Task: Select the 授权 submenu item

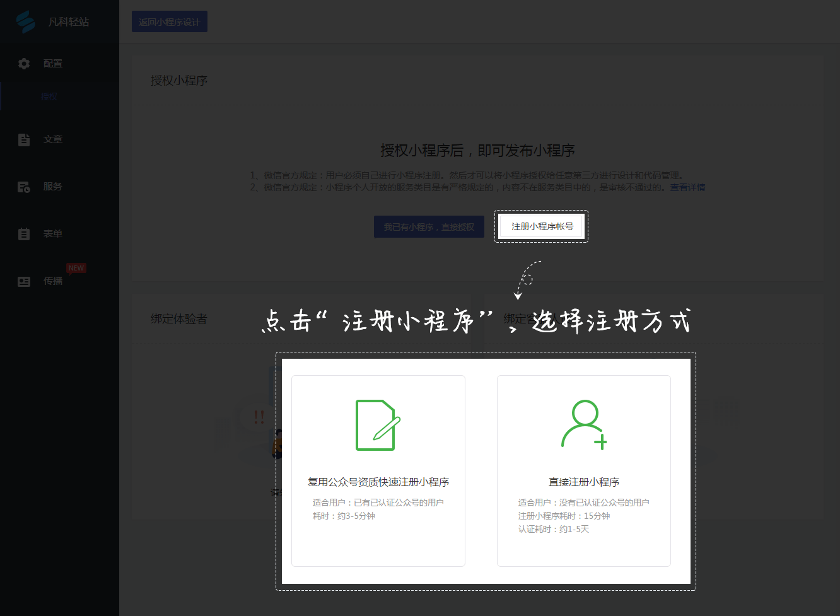Action: point(49,96)
